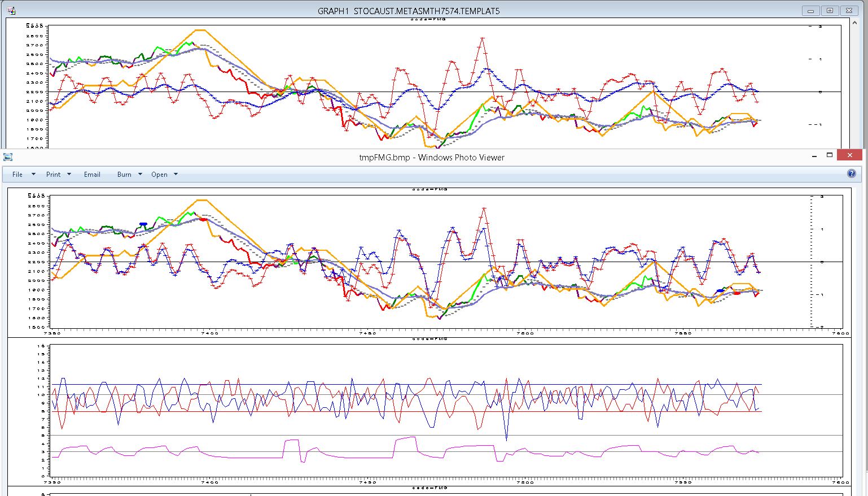Open Windows Photo Viewer help
This screenshot has width=868, height=496.
tap(852, 174)
